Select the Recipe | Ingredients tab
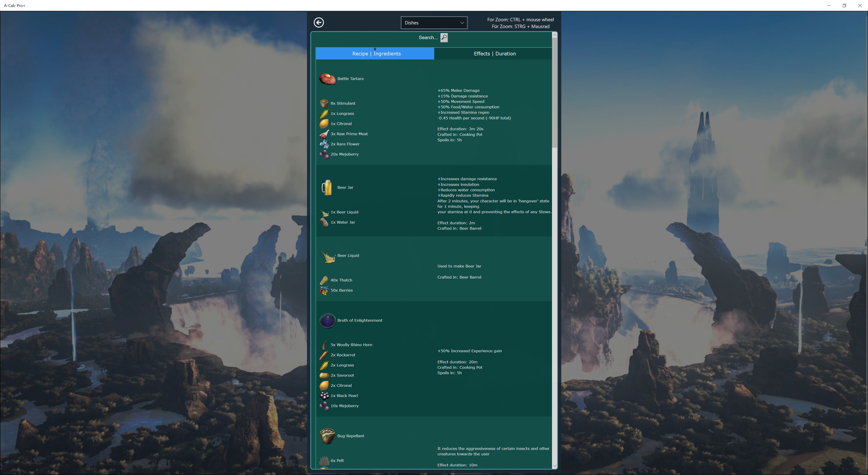 point(376,54)
